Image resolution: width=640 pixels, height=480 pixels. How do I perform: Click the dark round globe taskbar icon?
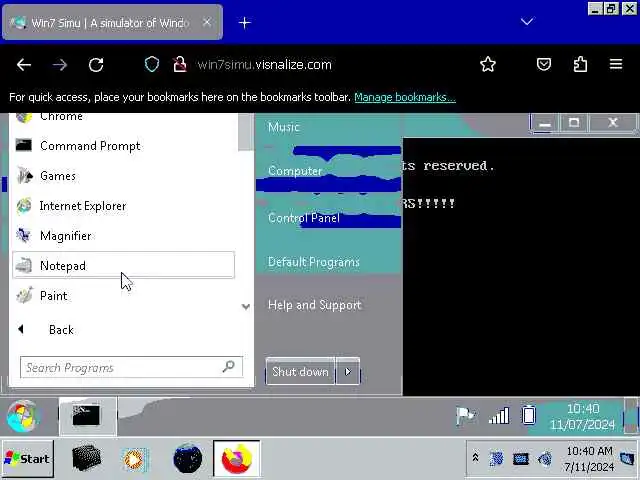point(187,459)
